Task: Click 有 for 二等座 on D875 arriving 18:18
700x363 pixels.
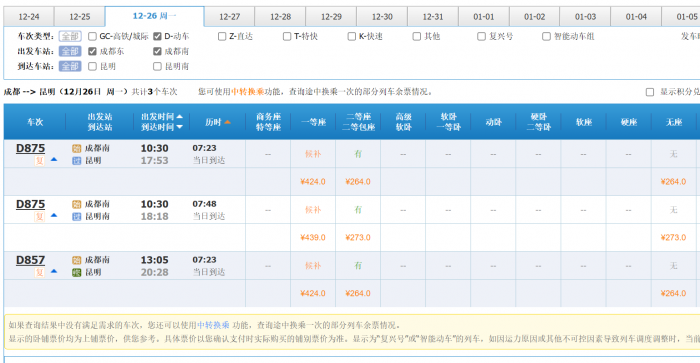Action: (358, 210)
